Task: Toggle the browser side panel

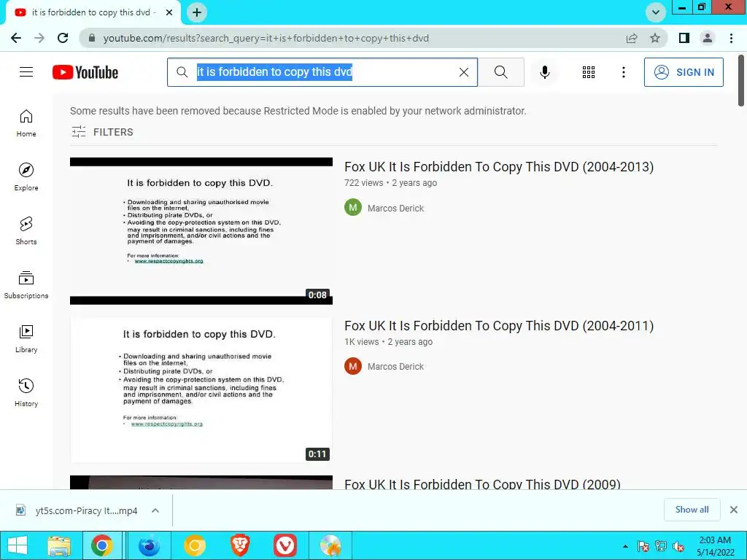Action: (684, 38)
